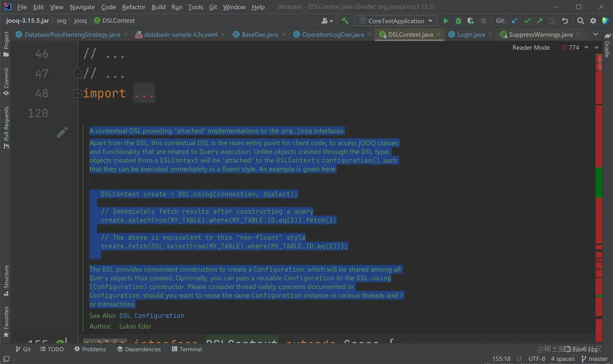Run the CoreTestApplication configuration
Screen dimensions: 613x364
click(x=446, y=21)
